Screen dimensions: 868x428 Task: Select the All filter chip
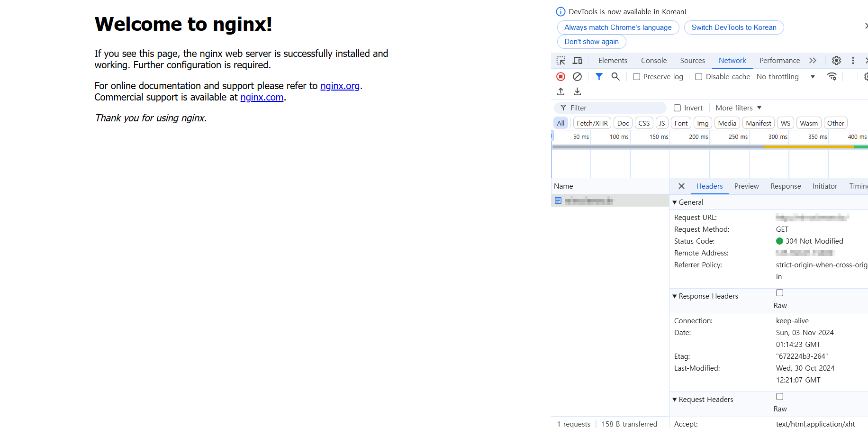coord(561,123)
